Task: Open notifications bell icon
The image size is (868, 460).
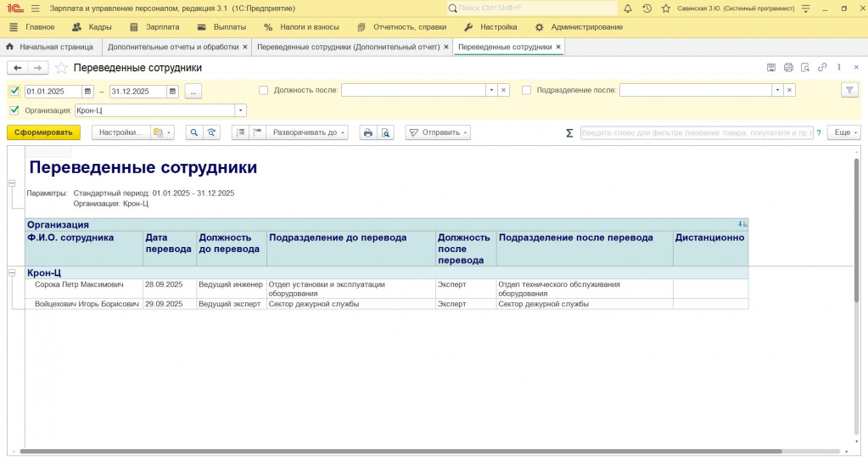Action: tap(628, 8)
